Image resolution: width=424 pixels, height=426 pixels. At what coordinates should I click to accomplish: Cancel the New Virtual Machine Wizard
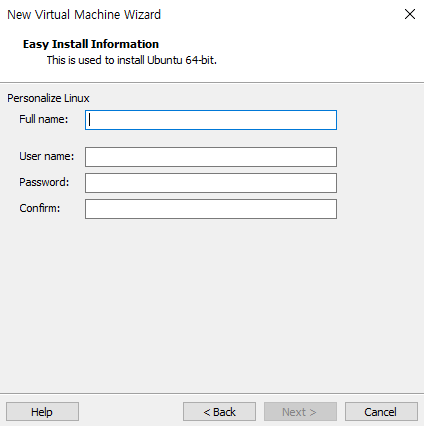(381, 412)
